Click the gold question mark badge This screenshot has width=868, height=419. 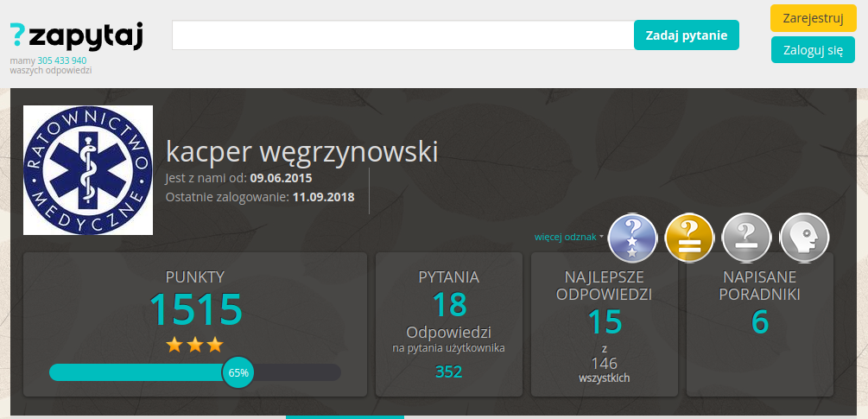pos(689,238)
